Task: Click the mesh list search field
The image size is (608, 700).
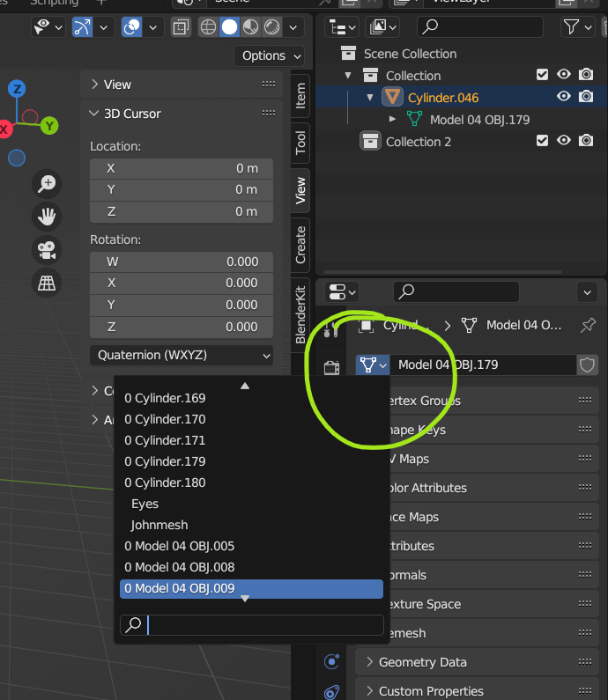Action: (252, 625)
